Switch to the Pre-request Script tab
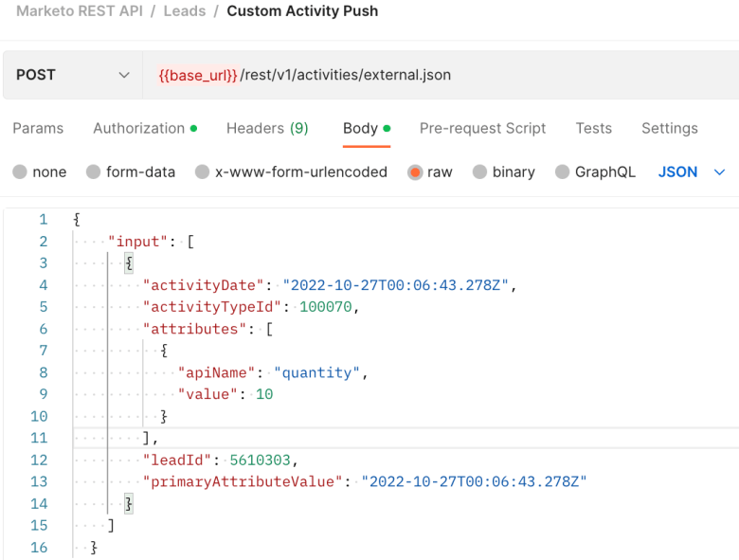The image size is (739, 560). 482,128
